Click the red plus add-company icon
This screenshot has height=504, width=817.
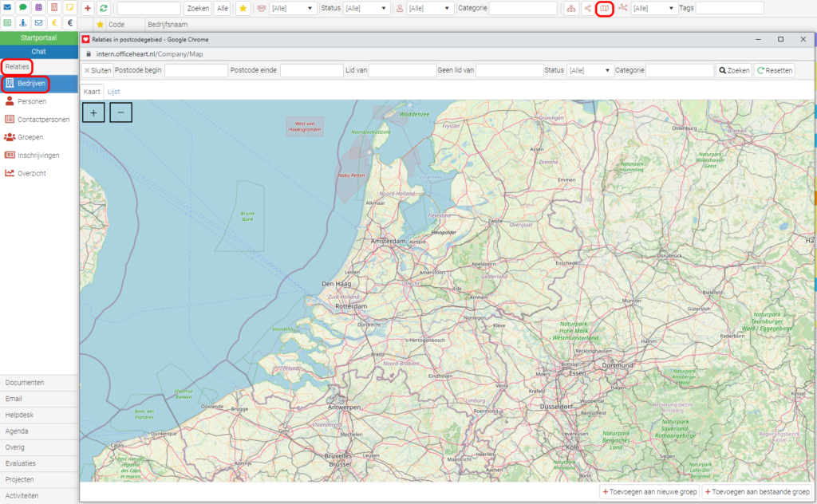pos(88,8)
